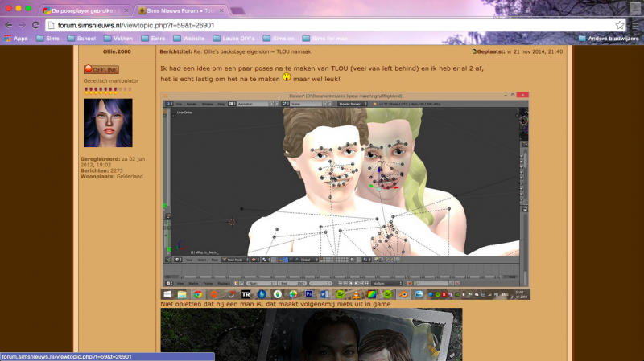The width and height of the screenshot is (644, 361).
Task: Reload the forum page
Action: pyautogui.click(x=35, y=25)
